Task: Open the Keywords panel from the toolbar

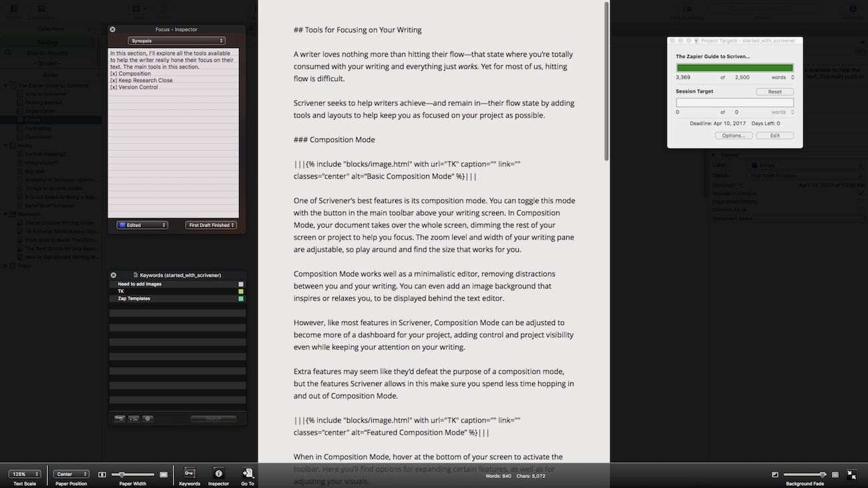Action: [190, 473]
